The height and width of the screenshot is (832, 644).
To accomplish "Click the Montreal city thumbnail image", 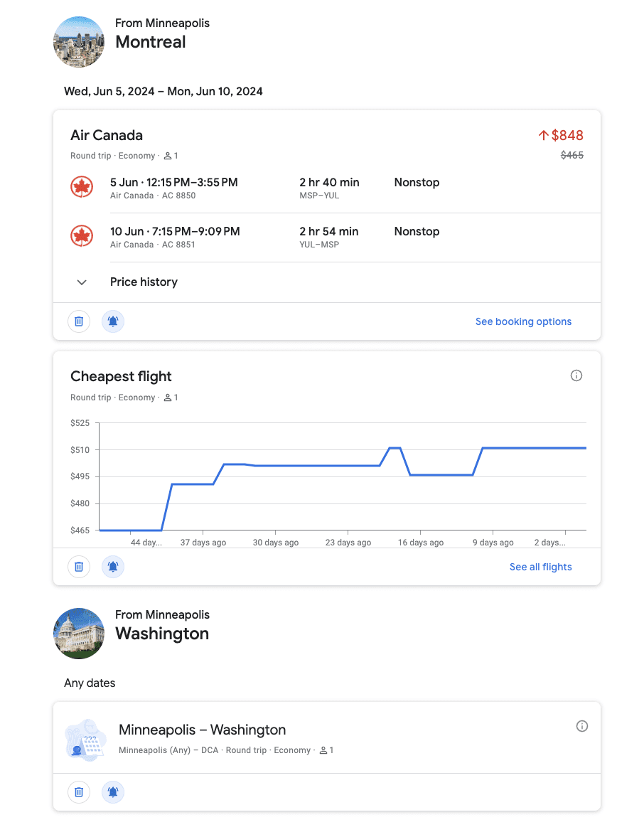I will (79, 42).
